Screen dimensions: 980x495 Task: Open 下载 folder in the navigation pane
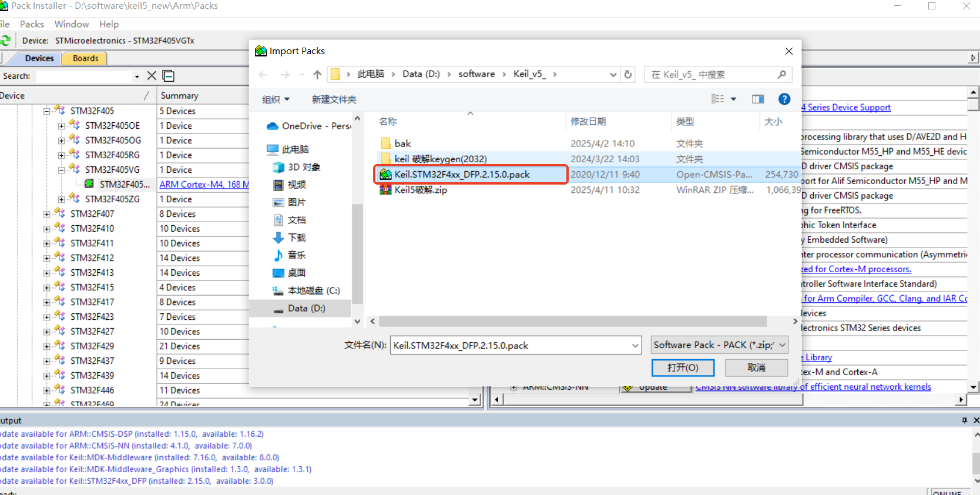click(290, 238)
